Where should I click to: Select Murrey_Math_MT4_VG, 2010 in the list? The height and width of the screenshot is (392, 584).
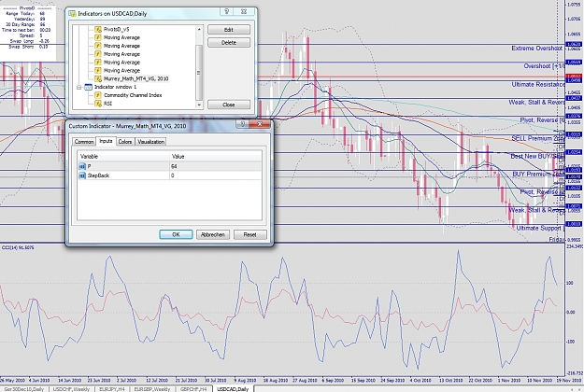135,78
